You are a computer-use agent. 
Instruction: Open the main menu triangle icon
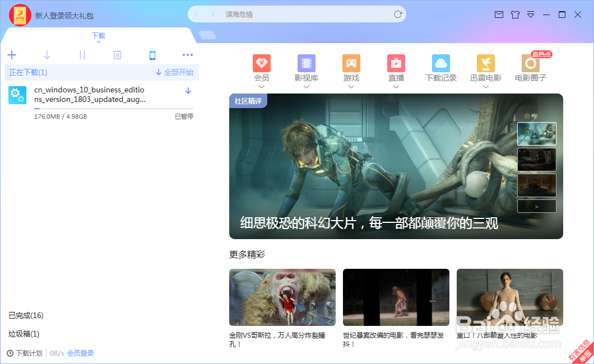click(530, 15)
